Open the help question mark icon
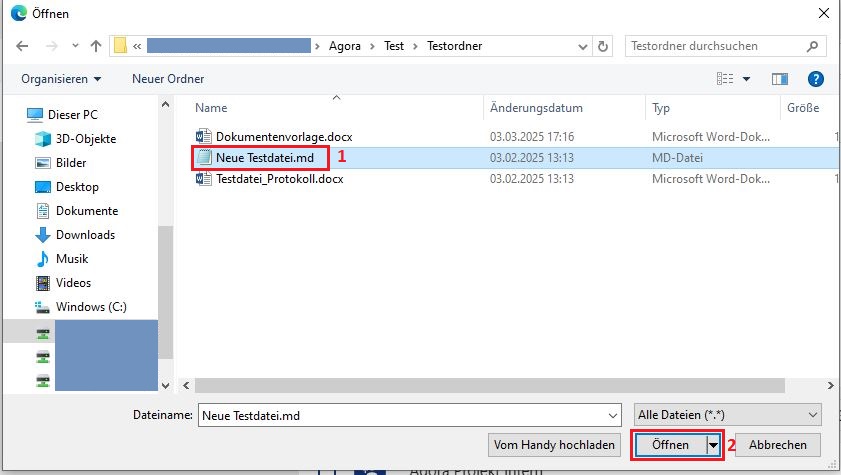This screenshot has width=841, height=475. point(815,79)
